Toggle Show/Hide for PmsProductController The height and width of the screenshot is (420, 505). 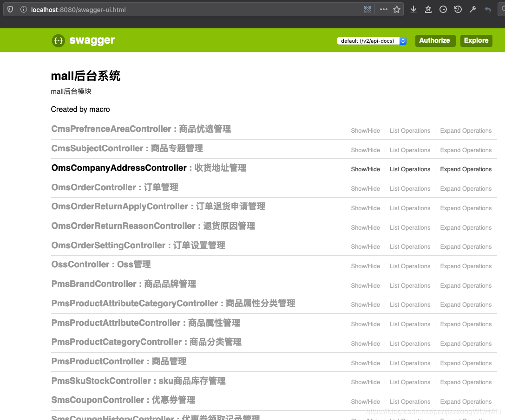[x=365, y=363]
